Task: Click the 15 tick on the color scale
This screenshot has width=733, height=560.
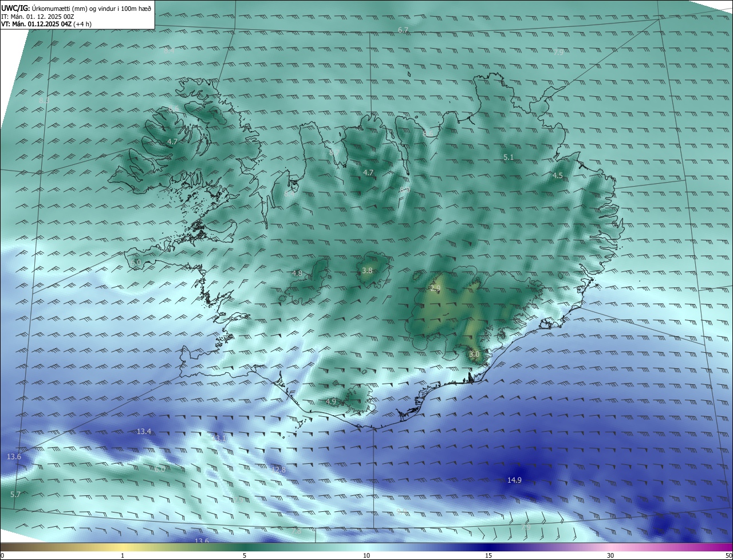Action: pos(488,555)
